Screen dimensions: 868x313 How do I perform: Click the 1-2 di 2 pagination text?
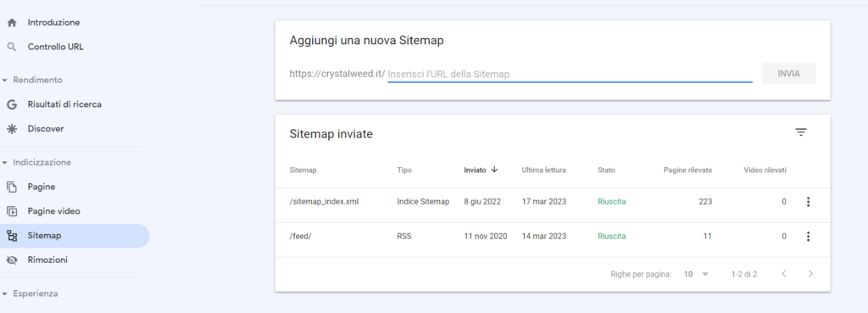[744, 274]
